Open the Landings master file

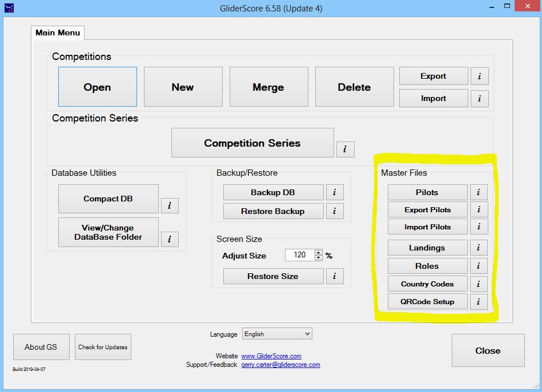pos(427,248)
